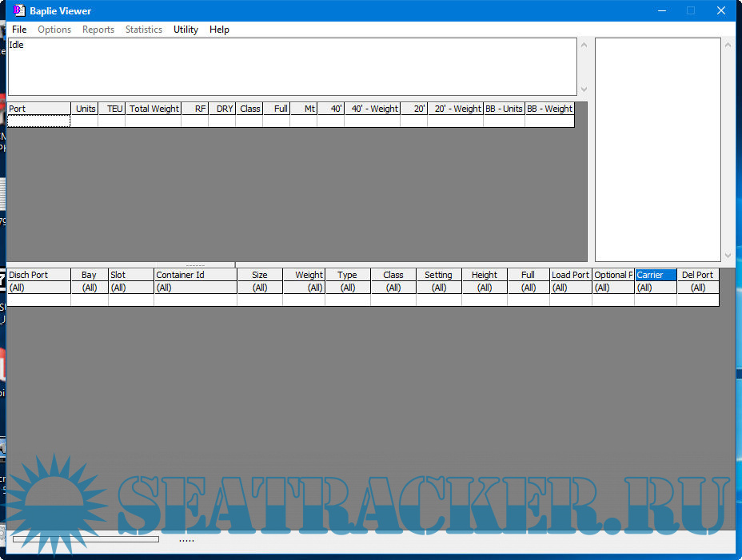Click the splitter handle between the grids

click(x=195, y=264)
